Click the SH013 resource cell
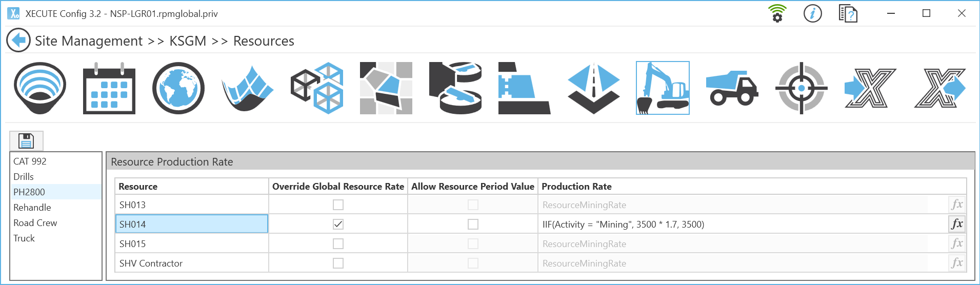This screenshot has height=285, width=980. point(192,205)
